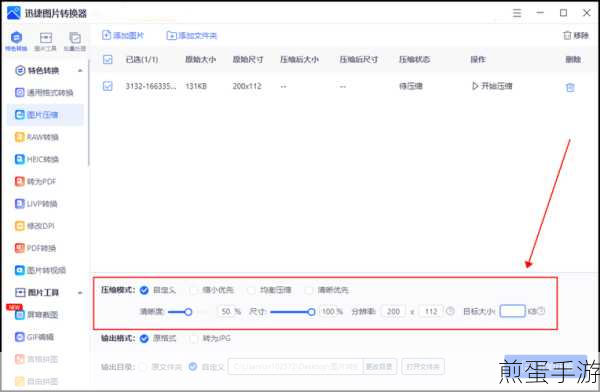Click the 移除 remove button with trash icon
The width and height of the screenshot is (600, 392).
point(576,36)
